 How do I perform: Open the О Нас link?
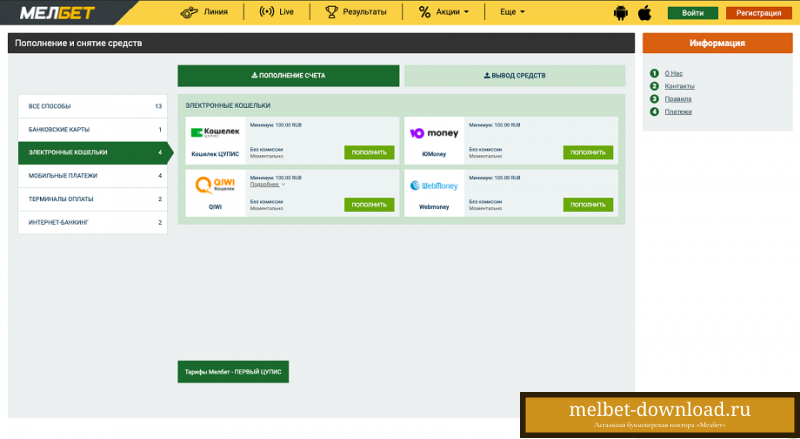[x=673, y=74]
